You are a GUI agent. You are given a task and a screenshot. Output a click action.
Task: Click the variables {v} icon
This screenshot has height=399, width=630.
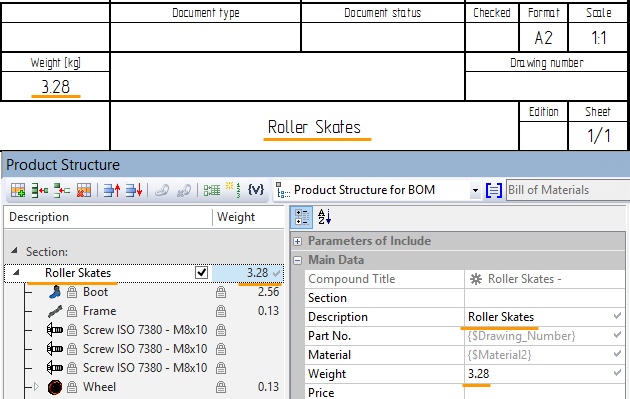(x=256, y=190)
